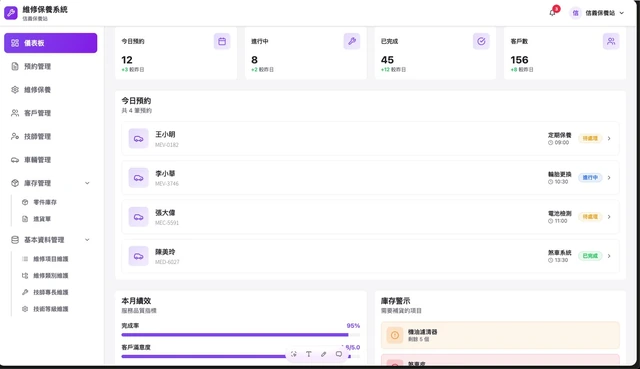Viewport: 640px width, 369px height.
Task: Click the 進行中 badge on 李小華 row
Action: pyautogui.click(x=590, y=178)
